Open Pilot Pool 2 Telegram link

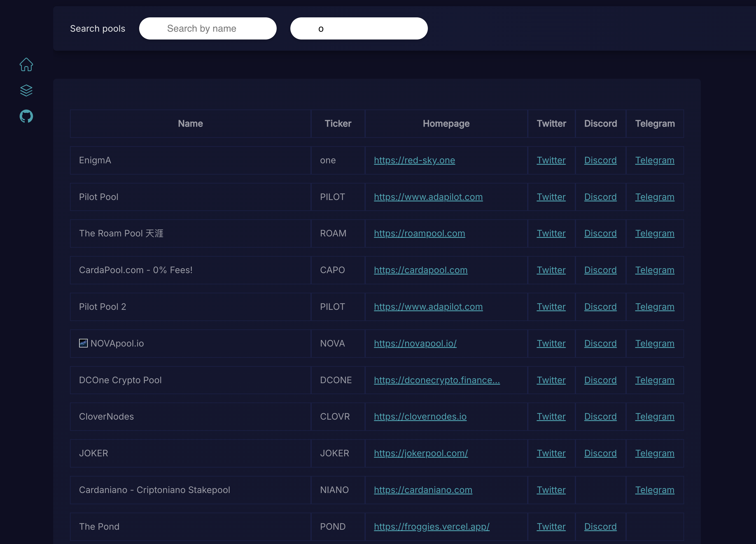point(654,307)
